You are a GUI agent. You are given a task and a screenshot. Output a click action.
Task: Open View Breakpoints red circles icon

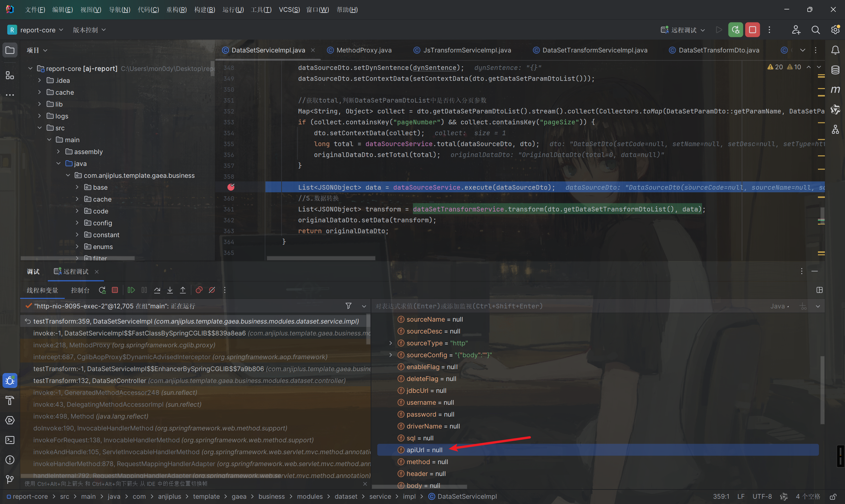pos(199,290)
